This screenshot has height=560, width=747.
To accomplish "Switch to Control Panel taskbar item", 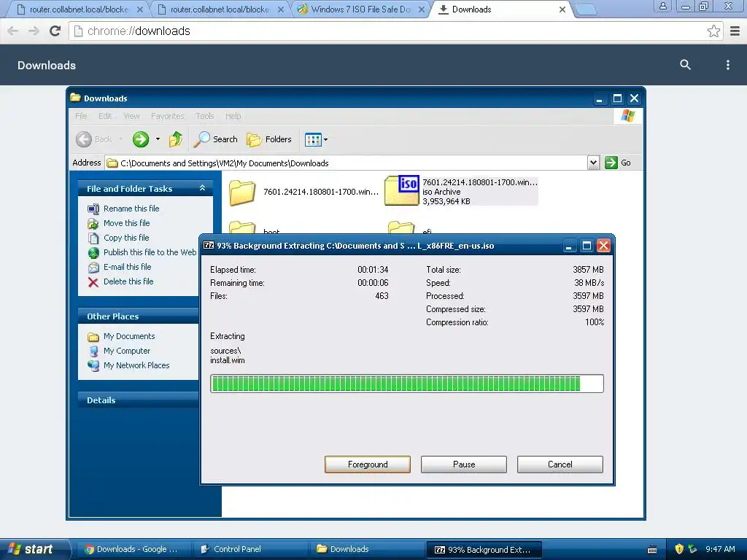I will (249, 549).
